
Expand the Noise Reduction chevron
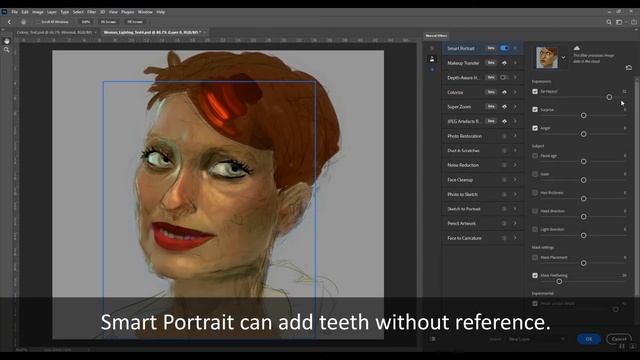(x=515, y=165)
